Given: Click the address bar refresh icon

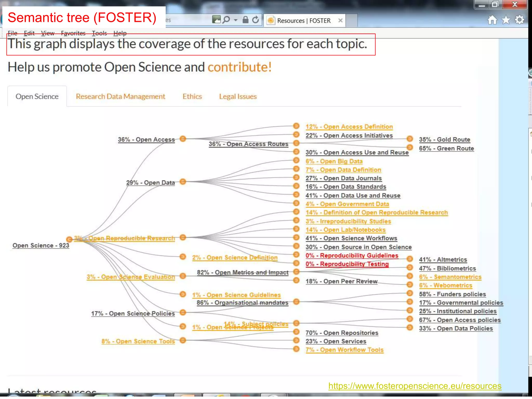Looking at the screenshot, I should (256, 20).
